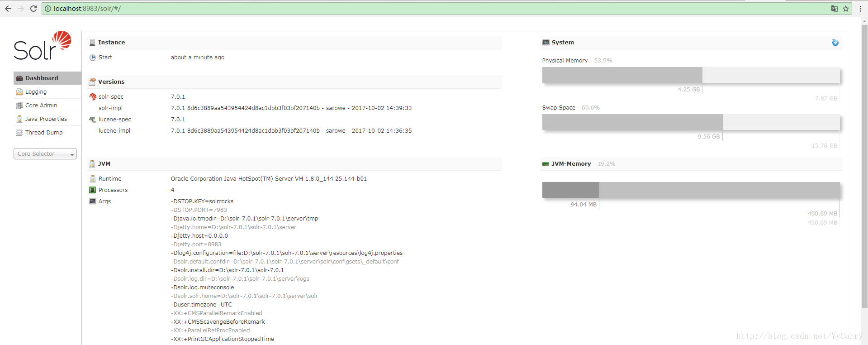Click the Thread Dump icon
Image resolution: width=868 pixels, height=345 pixels.
pyautogui.click(x=19, y=133)
